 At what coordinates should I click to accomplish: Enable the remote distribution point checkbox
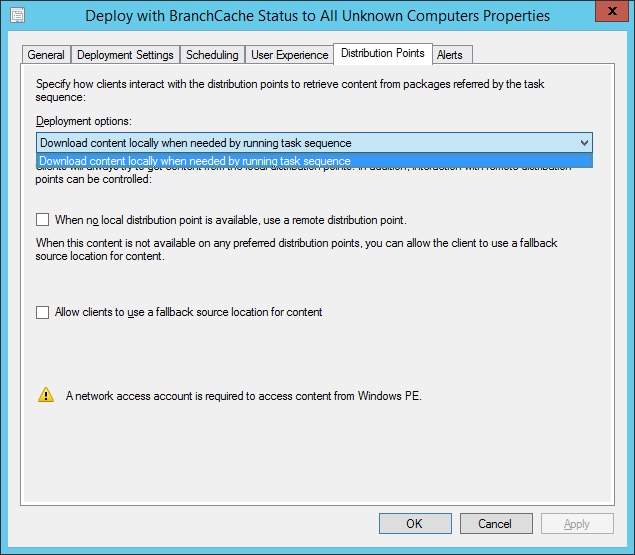pyautogui.click(x=42, y=219)
